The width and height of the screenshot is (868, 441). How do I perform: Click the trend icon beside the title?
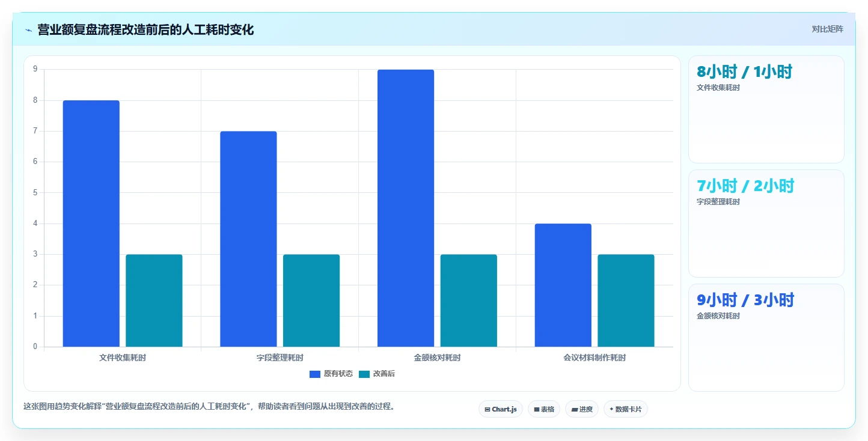[28, 30]
